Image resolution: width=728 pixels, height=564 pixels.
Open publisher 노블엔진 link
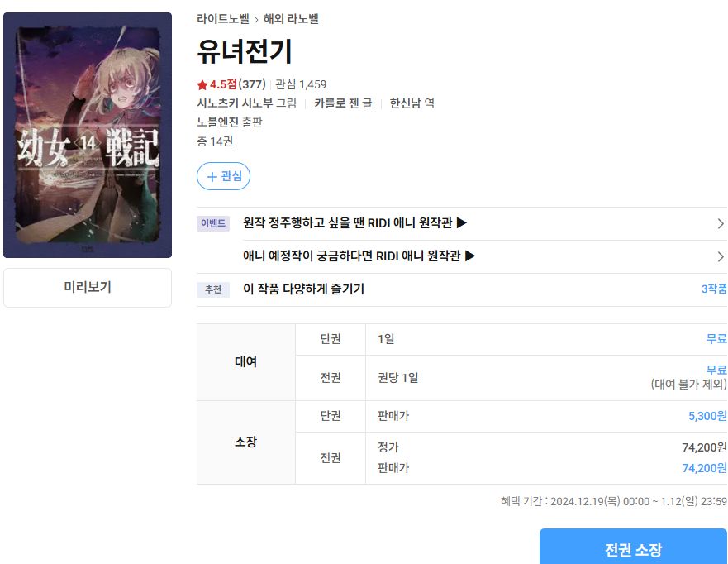[218, 122]
